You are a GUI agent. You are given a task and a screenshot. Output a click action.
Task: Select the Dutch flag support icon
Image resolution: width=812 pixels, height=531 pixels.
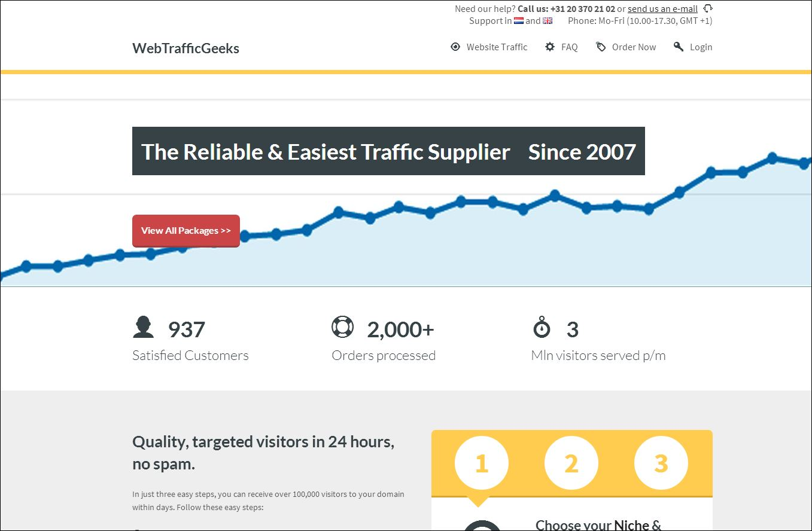coord(520,20)
